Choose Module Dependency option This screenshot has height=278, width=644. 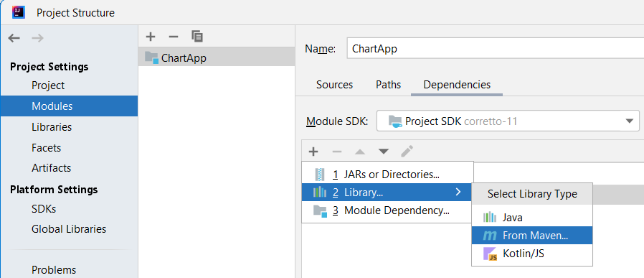(x=388, y=210)
